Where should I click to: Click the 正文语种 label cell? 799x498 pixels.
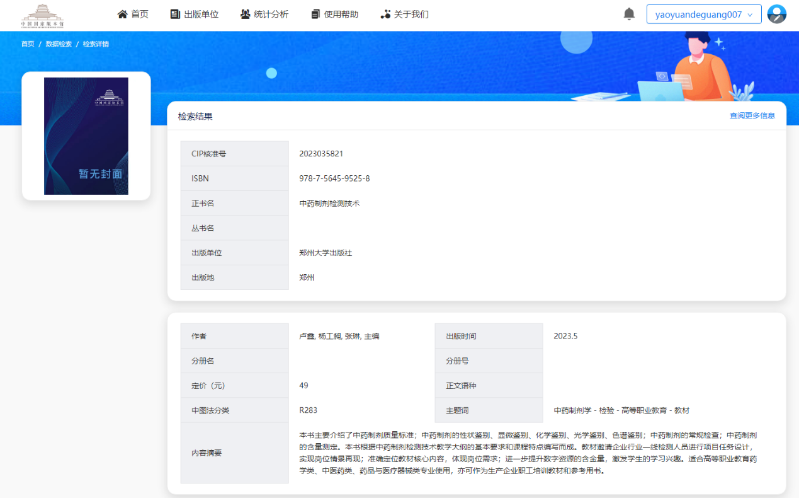(x=489, y=385)
